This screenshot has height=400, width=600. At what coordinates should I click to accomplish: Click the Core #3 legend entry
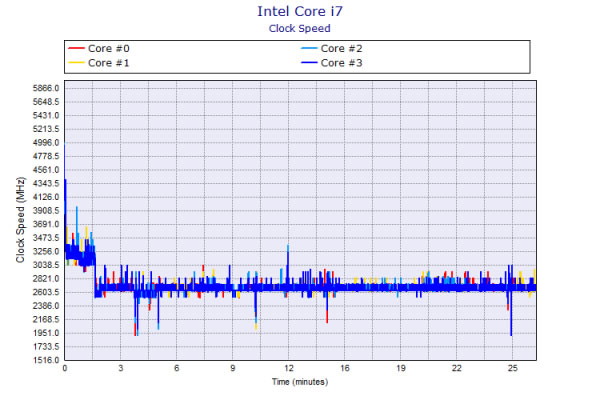[x=332, y=63]
